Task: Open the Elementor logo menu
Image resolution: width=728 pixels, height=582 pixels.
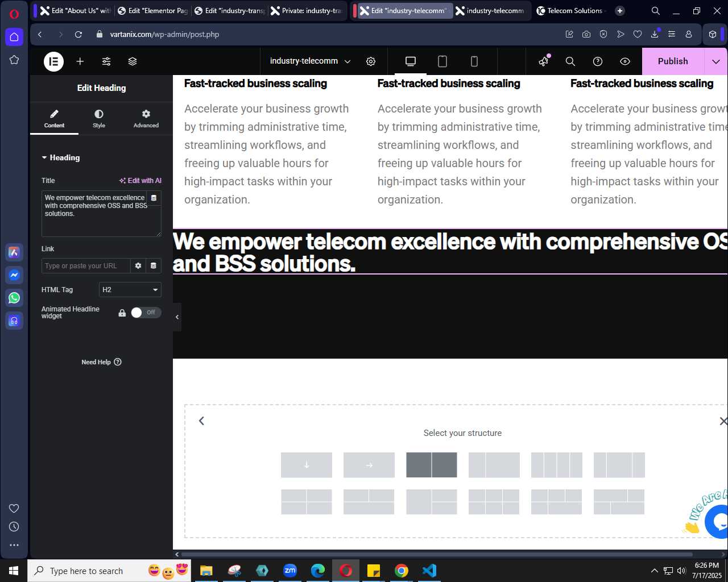Action: 54,61
